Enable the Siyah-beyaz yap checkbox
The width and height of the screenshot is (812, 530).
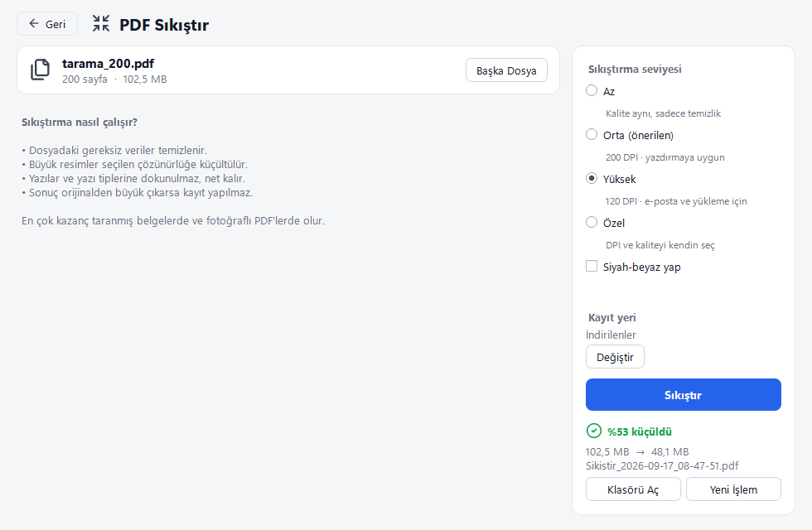[x=592, y=266]
